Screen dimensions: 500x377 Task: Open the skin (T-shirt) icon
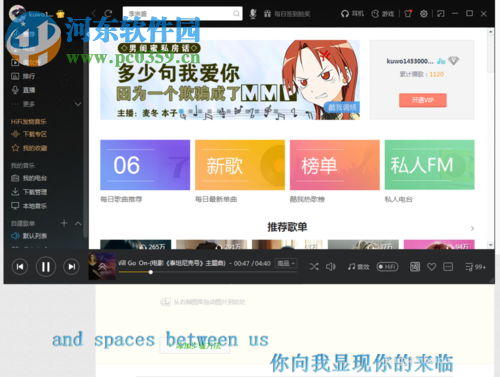(408, 14)
